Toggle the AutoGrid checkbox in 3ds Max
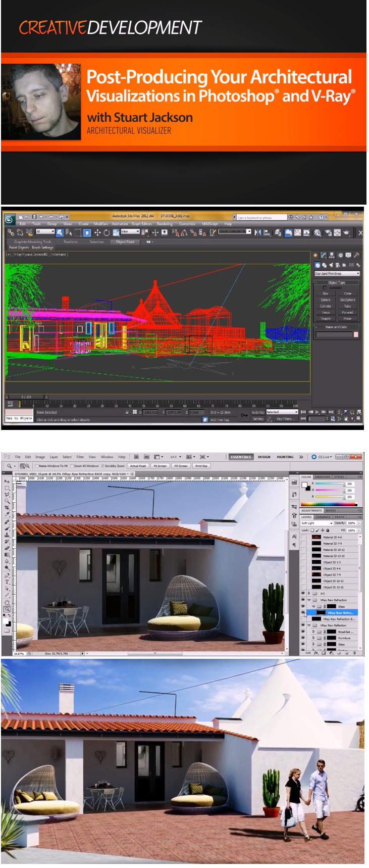This screenshot has width=369, height=868. tap(325, 287)
